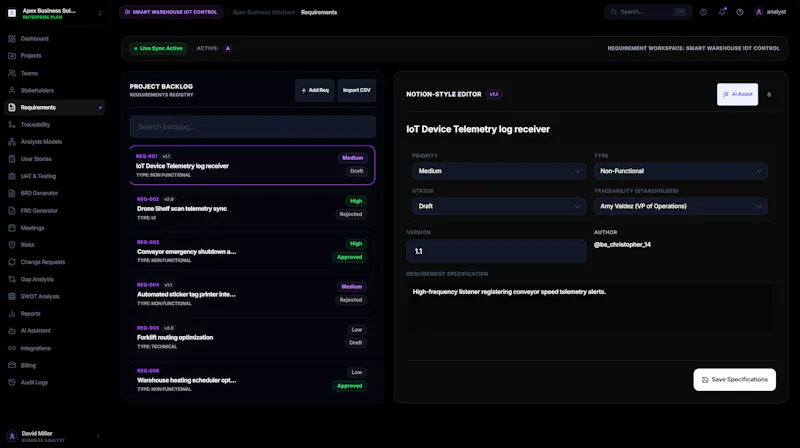The width and height of the screenshot is (800, 448).
Task: Click the Billing card icon
Action: click(x=12, y=365)
